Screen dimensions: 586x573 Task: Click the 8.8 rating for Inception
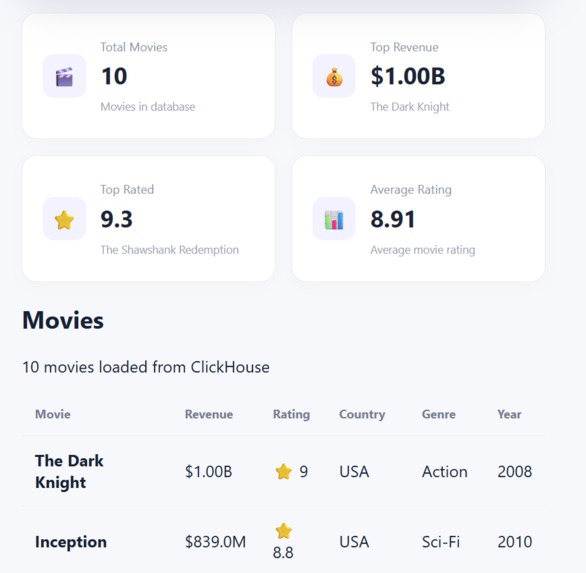[x=283, y=552]
